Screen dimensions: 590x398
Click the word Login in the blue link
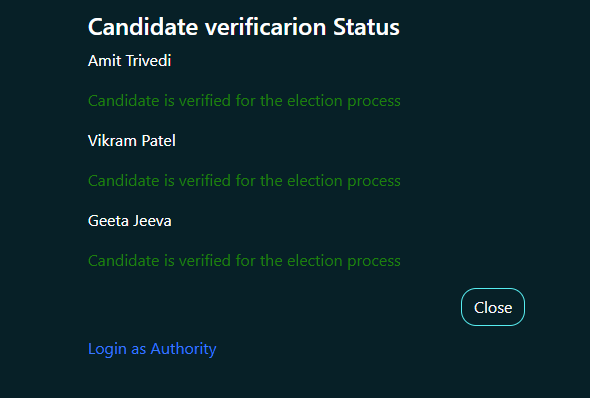(x=107, y=349)
